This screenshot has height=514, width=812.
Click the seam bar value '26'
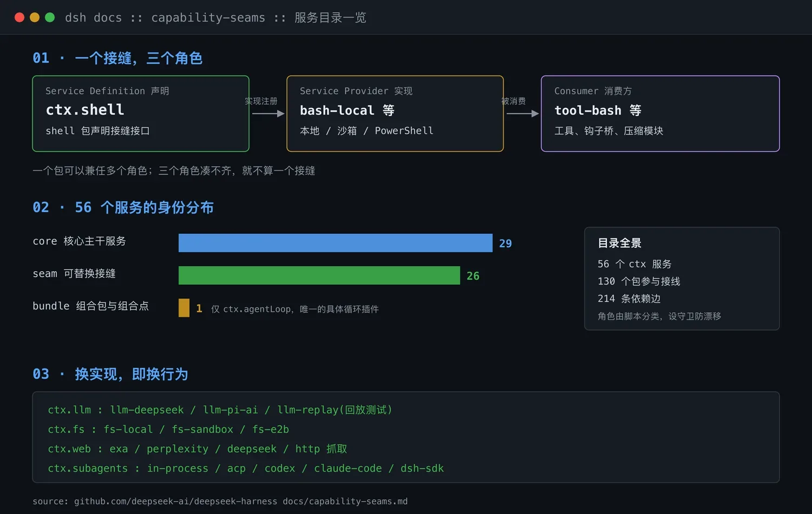click(x=473, y=276)
